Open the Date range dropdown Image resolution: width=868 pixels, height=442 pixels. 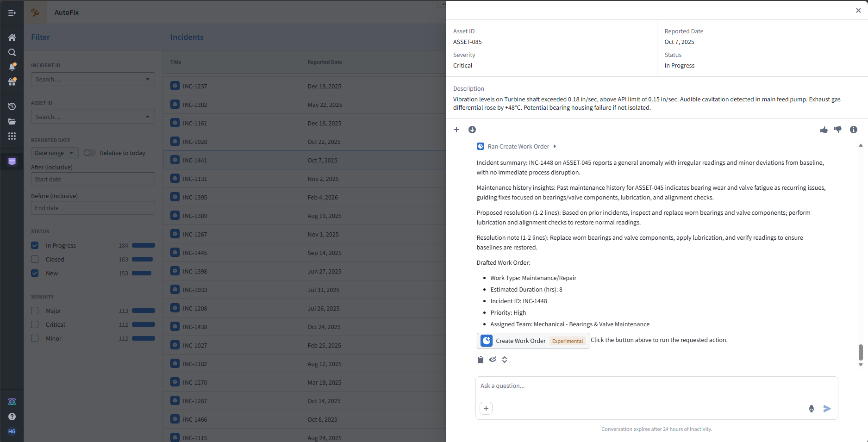(54, 153)
